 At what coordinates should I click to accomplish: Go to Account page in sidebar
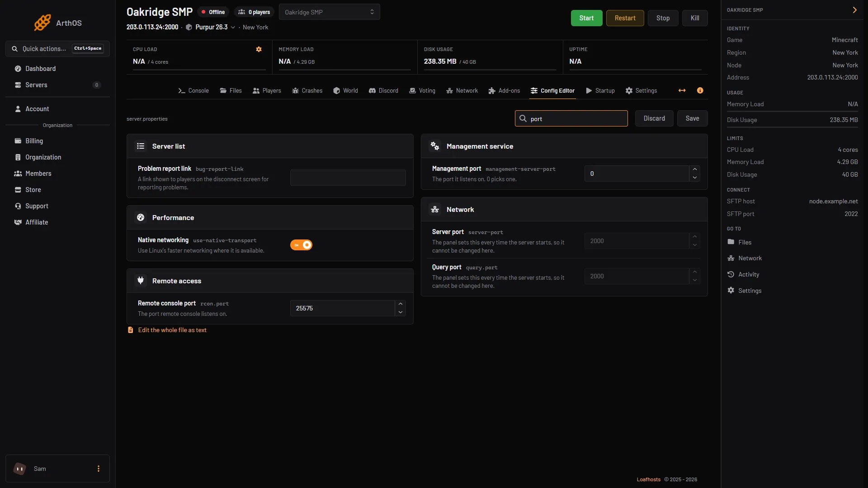coord(57,109)
